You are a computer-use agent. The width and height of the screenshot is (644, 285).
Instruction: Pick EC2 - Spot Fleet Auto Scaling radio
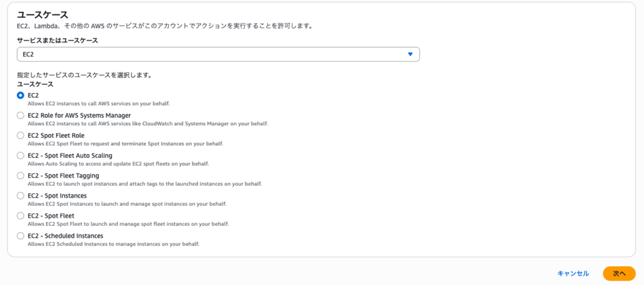[x=21, y=155]
